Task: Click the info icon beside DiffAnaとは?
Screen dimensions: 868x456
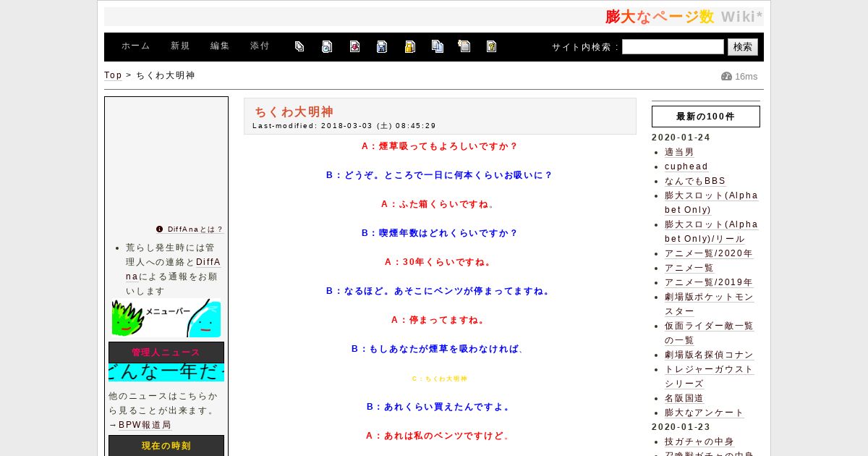Action: (160, 229)
